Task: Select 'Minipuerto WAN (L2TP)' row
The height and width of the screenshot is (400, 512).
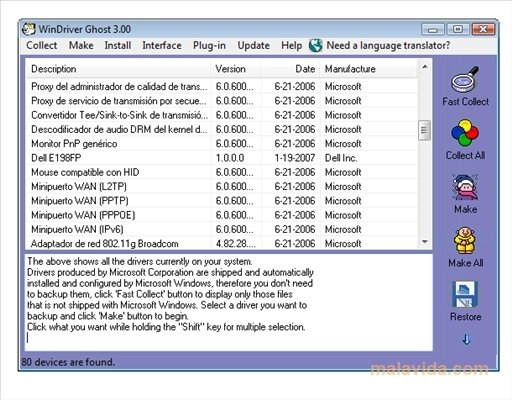Action: (222, 187)
